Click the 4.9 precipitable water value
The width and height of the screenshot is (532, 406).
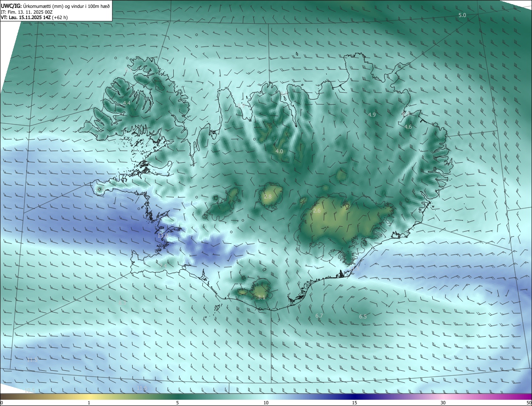(372, 115)
